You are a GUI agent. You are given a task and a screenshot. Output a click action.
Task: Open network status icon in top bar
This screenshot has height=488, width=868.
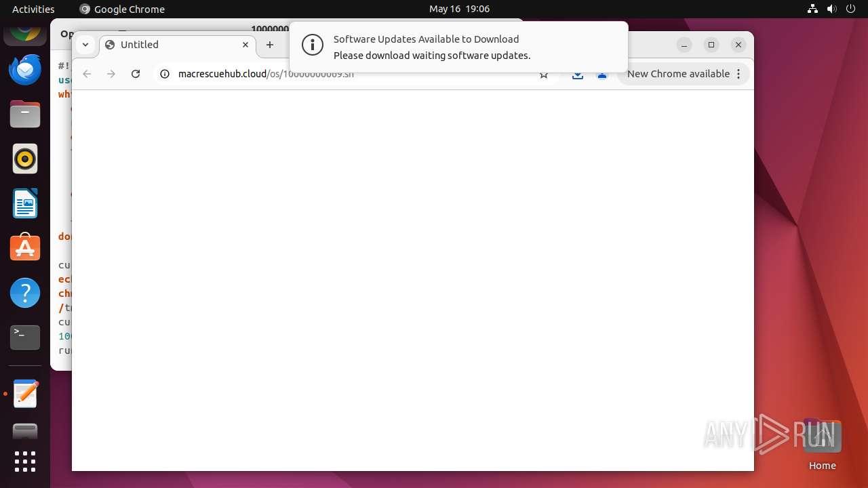coord(812,9)
